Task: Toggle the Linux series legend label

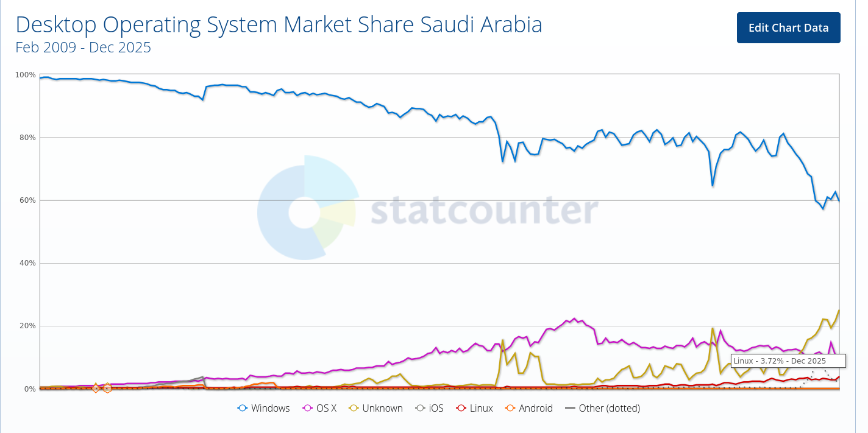Action: (x=481, y=409)
